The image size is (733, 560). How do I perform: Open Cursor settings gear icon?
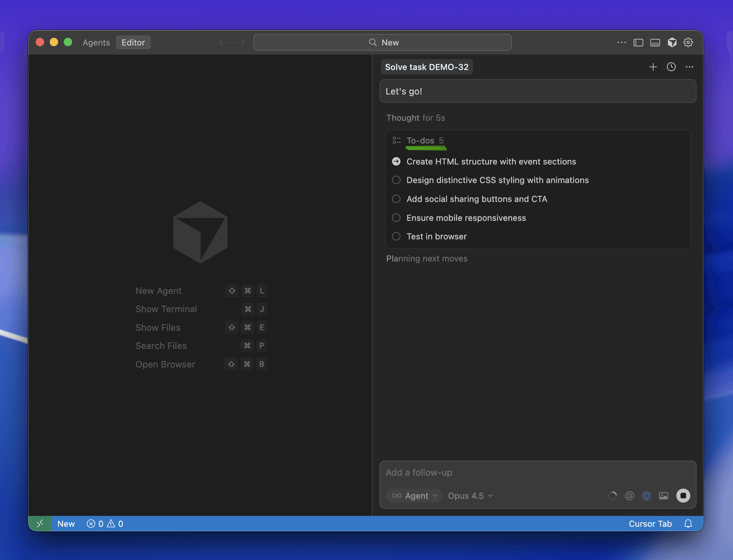click(x=688, y=42)
